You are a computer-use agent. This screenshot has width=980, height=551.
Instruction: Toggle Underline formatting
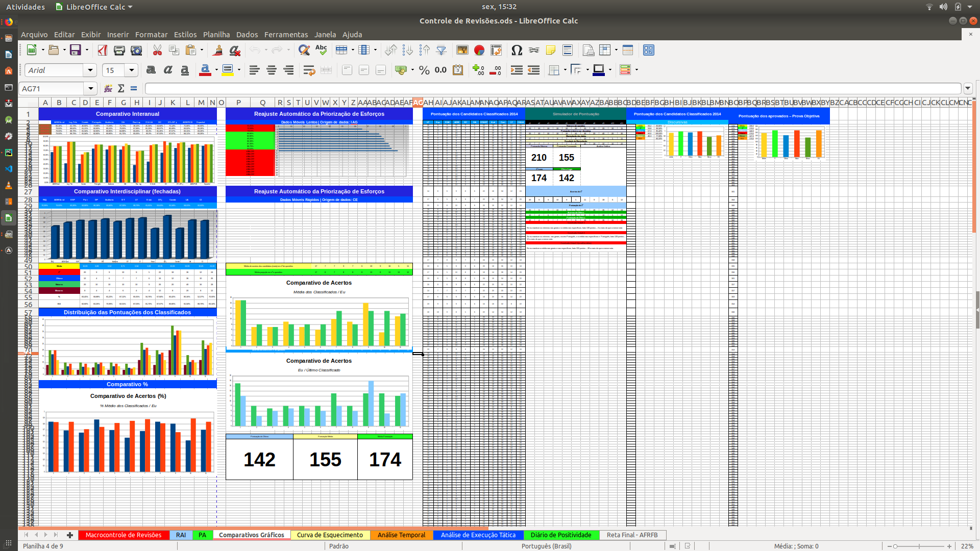pos(185,70)
